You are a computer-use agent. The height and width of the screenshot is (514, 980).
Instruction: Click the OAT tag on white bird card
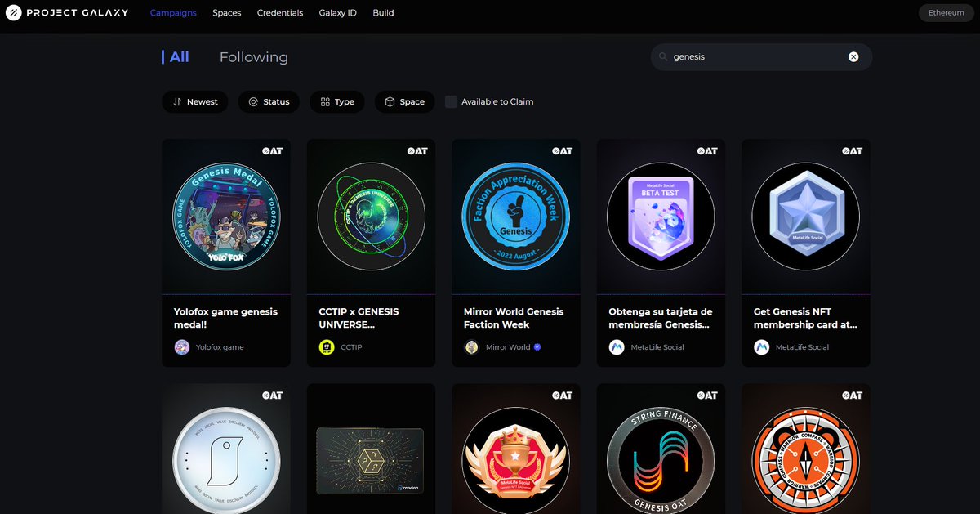pos(272,396)
